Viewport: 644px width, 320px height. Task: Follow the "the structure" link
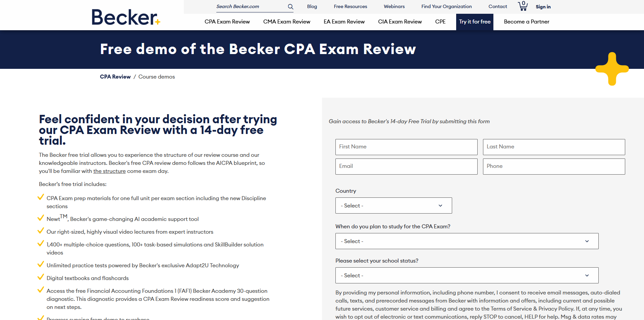109,171
